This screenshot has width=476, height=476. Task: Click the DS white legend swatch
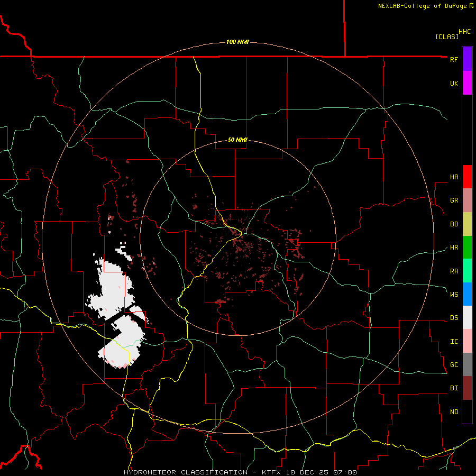(x=467, y=317)
